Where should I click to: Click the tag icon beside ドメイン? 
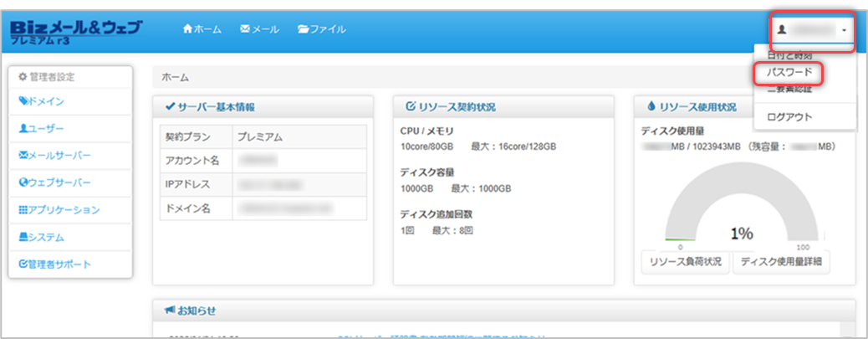(x=23, y=102)
